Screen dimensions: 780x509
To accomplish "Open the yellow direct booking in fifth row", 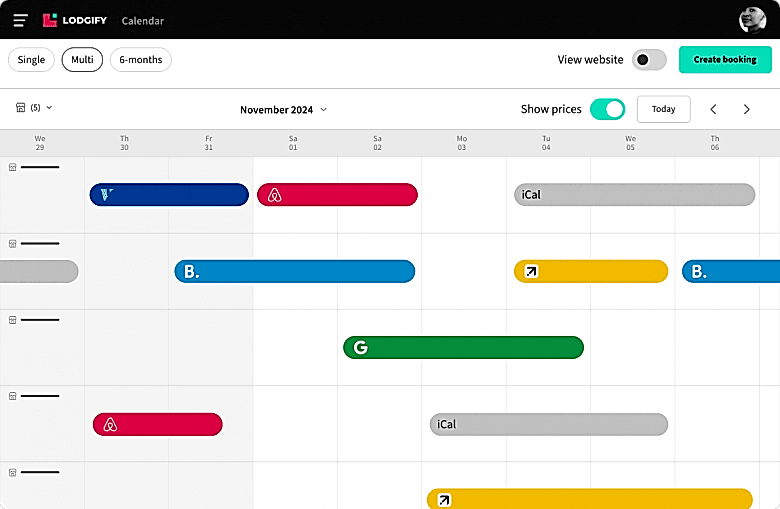I will [x=590, y=499].
